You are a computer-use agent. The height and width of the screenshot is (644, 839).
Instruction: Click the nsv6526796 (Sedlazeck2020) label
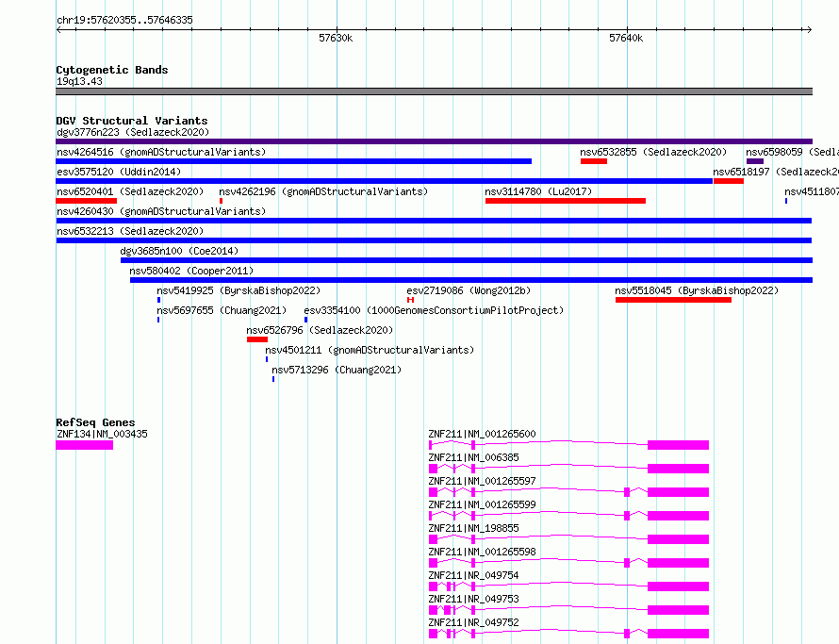(320, 330)
